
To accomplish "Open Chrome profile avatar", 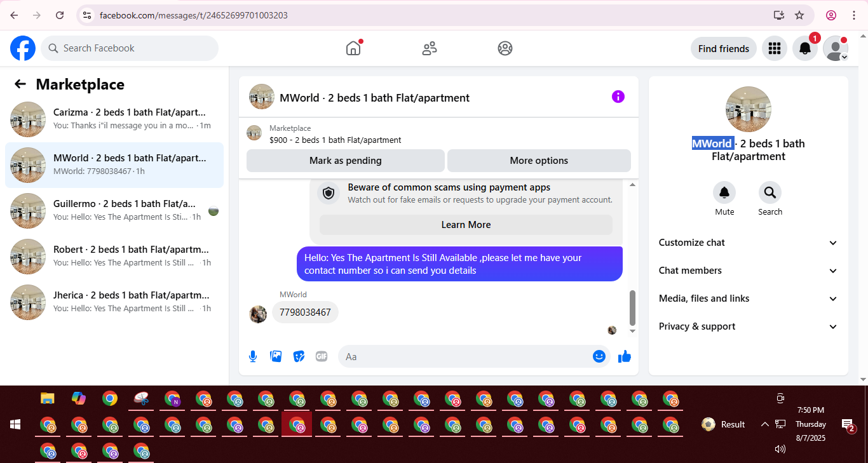I will [831, 15].
